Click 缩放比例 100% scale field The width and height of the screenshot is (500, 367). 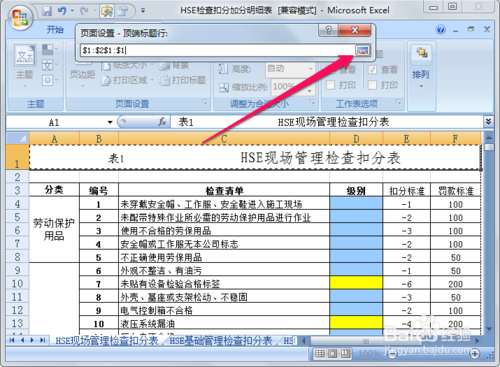tap(289, 87)
